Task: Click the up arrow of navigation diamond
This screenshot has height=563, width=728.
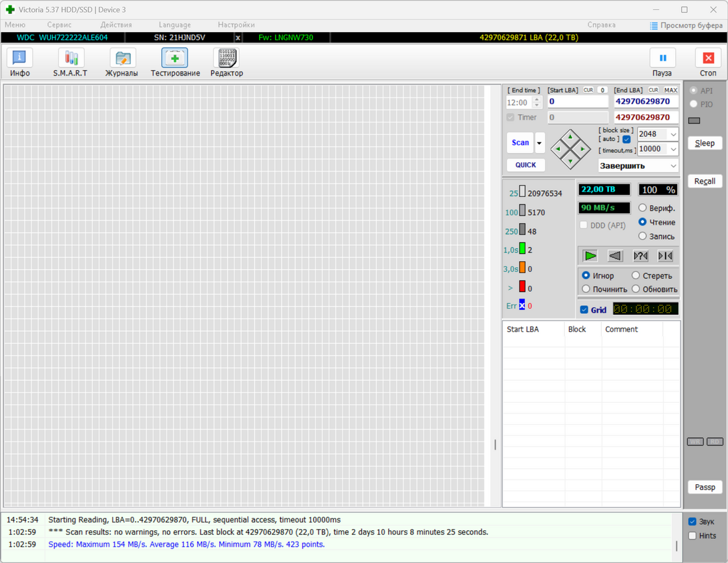Action: [x=570, y=137]
